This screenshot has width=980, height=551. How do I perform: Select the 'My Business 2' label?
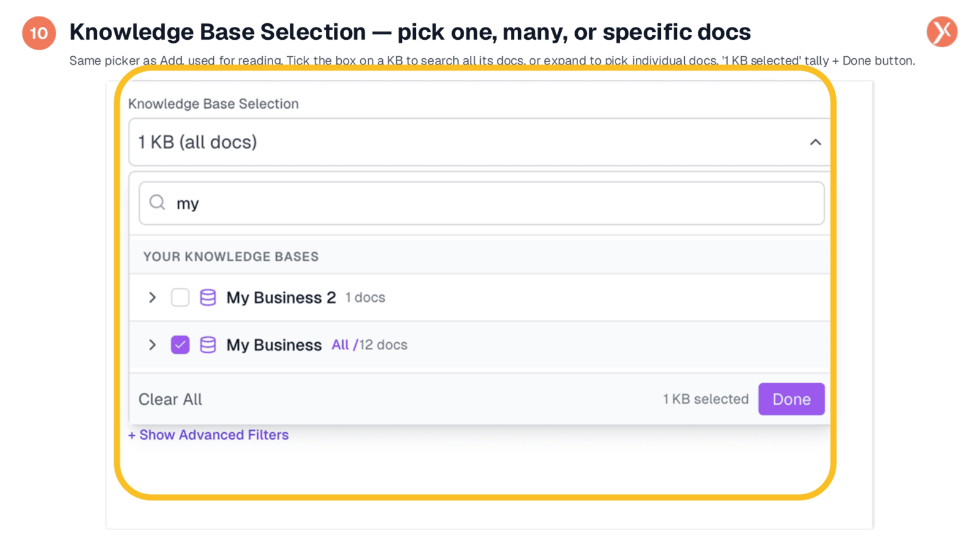281,298
